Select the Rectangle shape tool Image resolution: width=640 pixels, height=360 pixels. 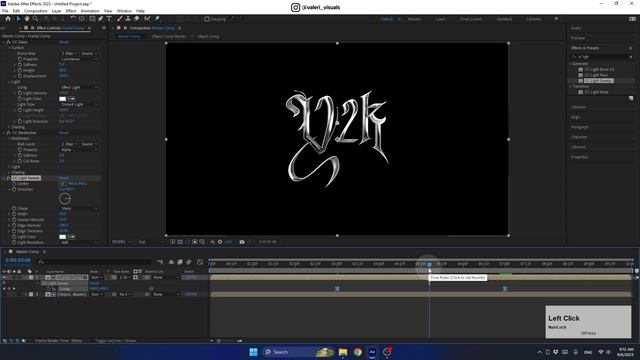tap(92, 19)
